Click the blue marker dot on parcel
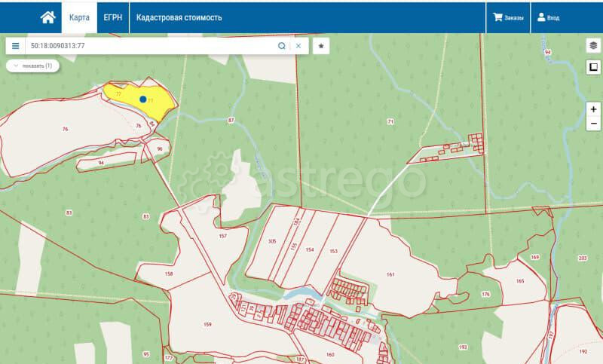This screenshot has width=603, height=364. tap(142, 99)
